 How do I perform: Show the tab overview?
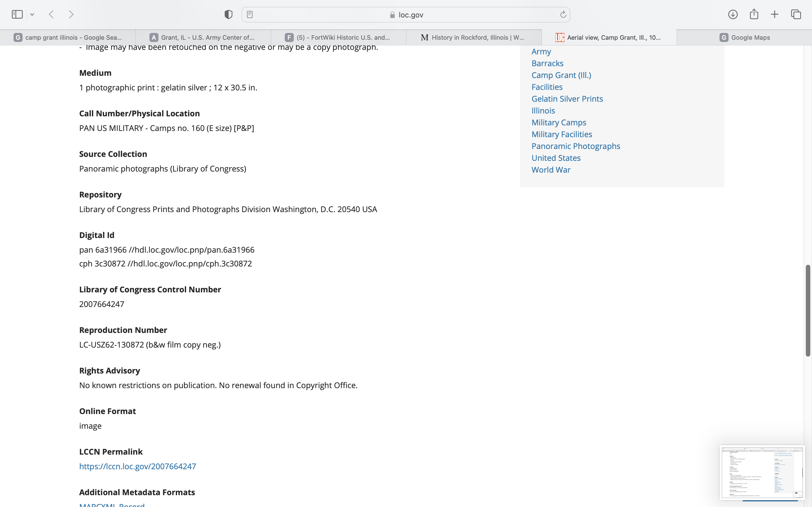[x=796, y=14]
